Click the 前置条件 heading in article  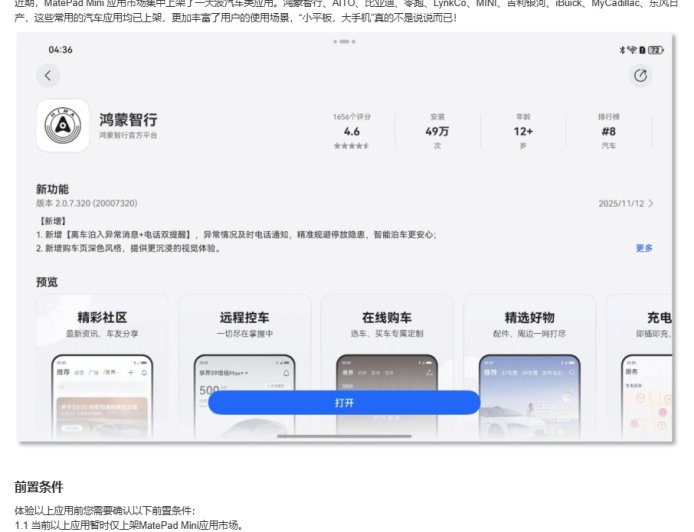click(39, 487)
